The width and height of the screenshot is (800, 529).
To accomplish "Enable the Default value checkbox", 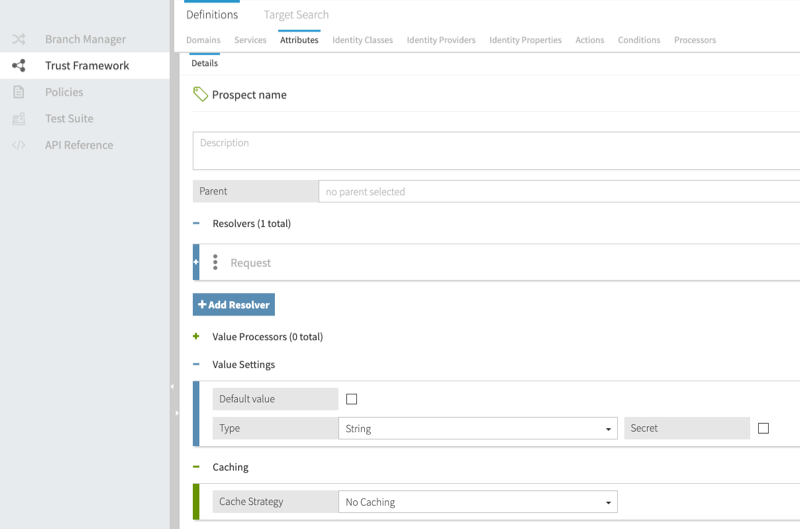I will click(x=351, y=399).
